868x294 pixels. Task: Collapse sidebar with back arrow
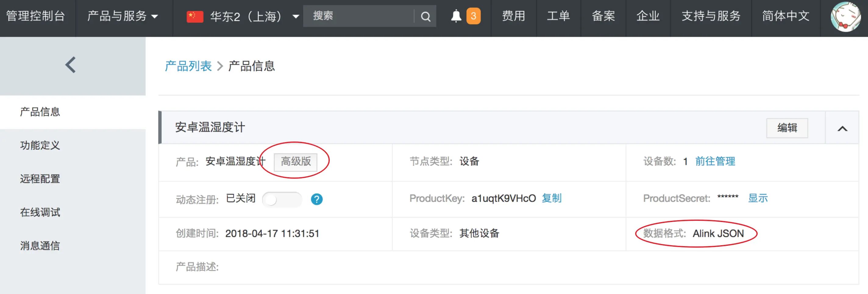[x=71, y=65]
